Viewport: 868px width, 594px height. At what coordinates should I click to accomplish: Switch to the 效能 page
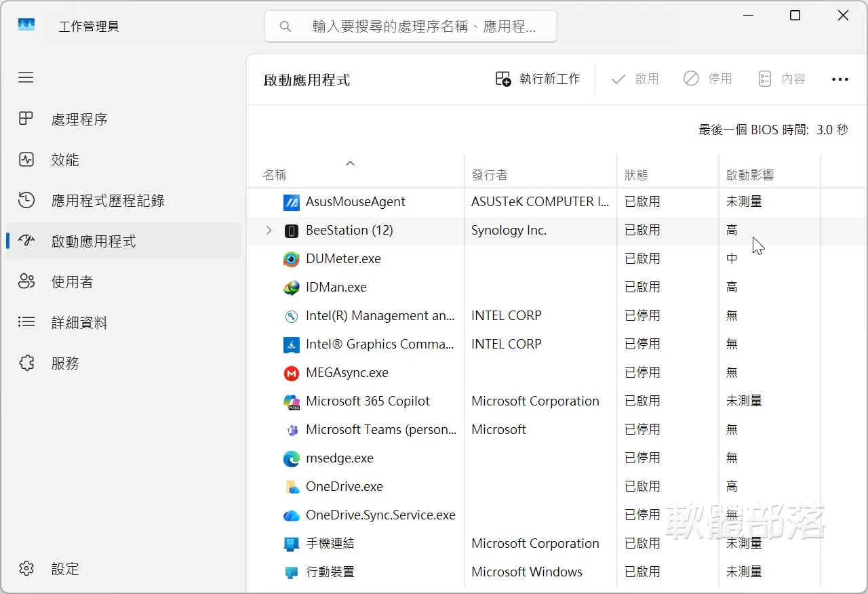tap(123, 160)
